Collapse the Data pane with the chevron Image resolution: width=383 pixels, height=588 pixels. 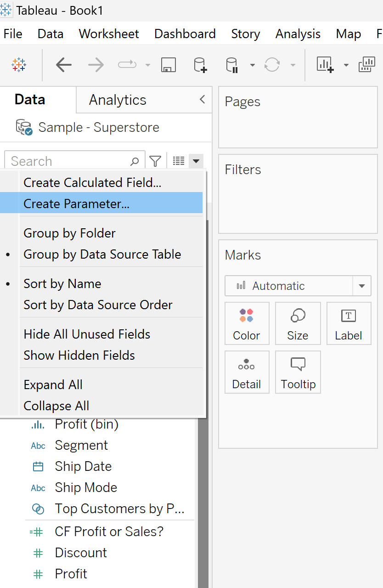click(202, 99)
